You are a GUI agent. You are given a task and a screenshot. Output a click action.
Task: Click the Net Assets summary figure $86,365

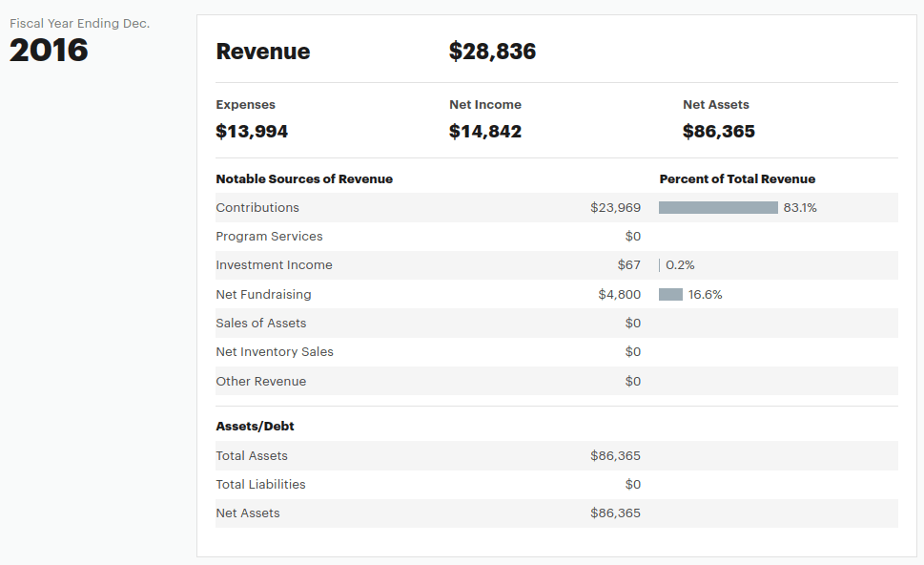point(717,131)
